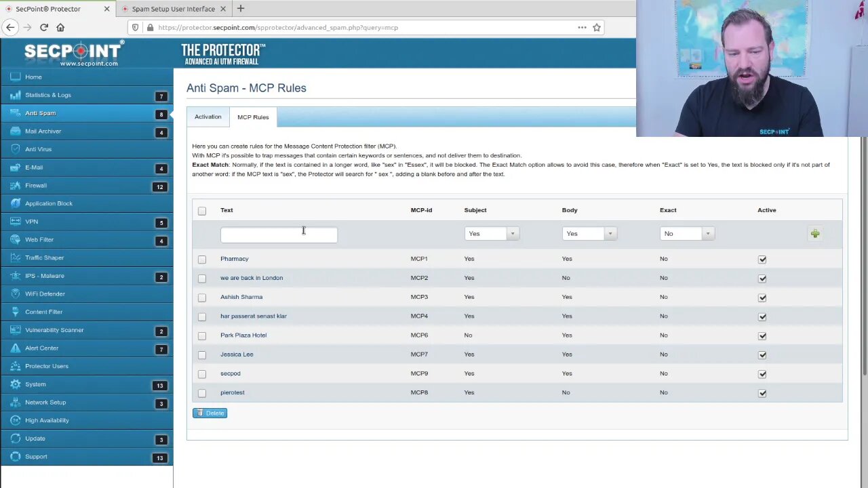868x488 pixels.
Task: Click green plus to add MCP rule
Action: point(815,234)
